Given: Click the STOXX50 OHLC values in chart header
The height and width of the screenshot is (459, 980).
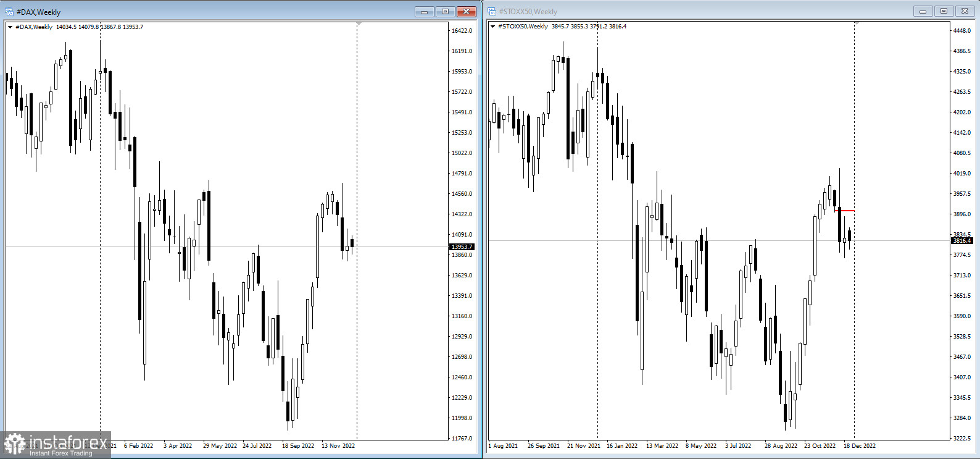Looking at the screenshot, I should 589,27.
